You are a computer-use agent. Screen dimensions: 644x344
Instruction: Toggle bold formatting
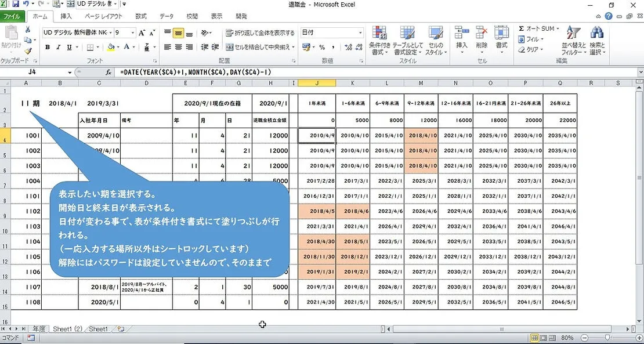point(47,46)
